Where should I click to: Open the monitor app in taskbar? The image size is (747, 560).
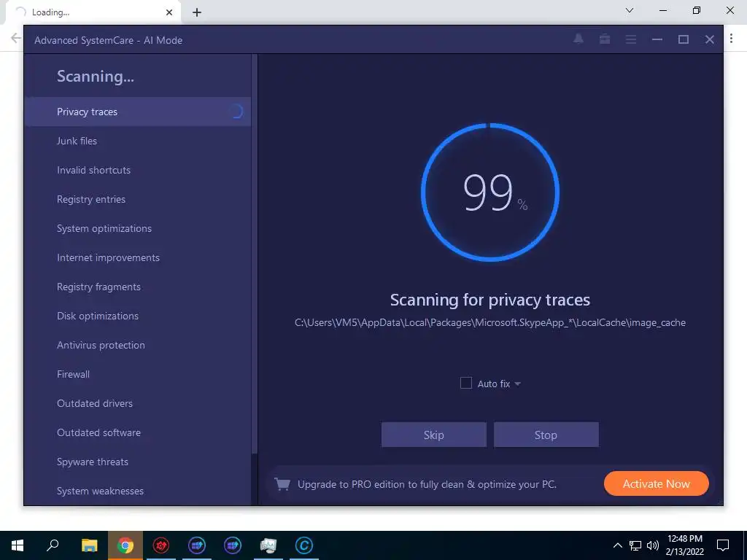tap(268, 545)
